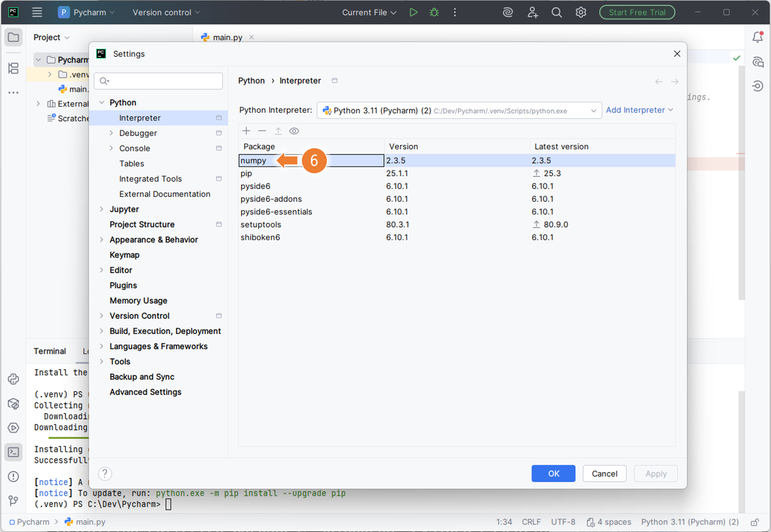Open the AI assistant spiral icon in title bar
Viewport: 771px width, 532px height.
(508, 12)
